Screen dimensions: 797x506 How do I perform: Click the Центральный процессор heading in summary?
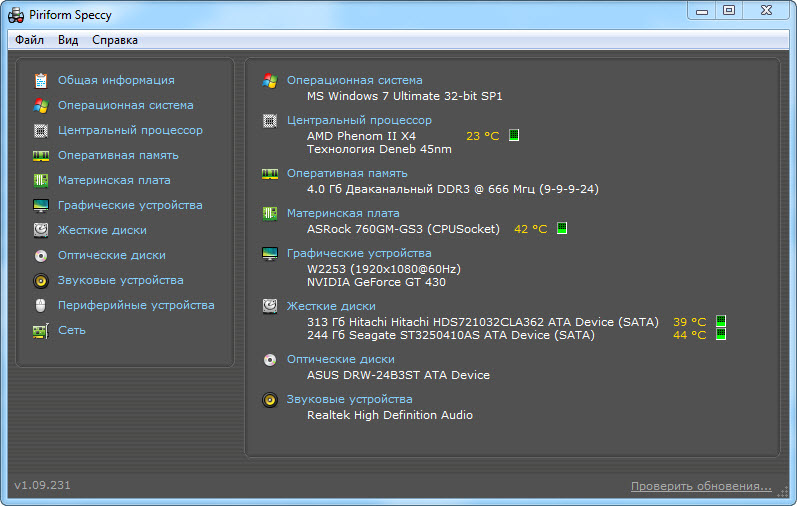click(359, 120)
